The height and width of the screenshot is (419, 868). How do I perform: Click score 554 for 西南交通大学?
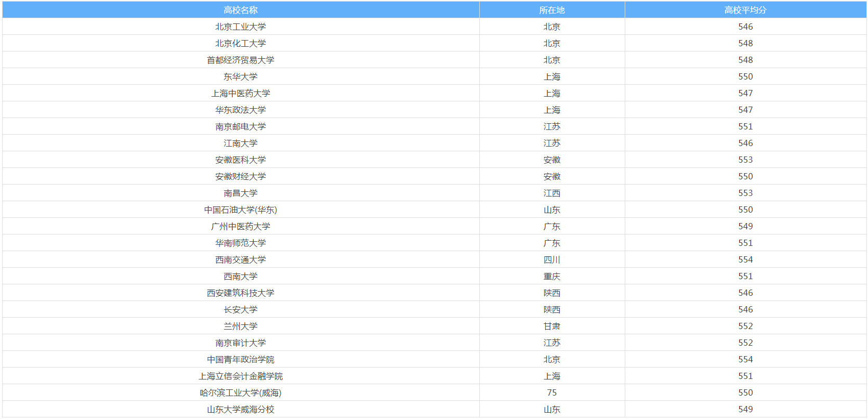[x=745, y=259]
